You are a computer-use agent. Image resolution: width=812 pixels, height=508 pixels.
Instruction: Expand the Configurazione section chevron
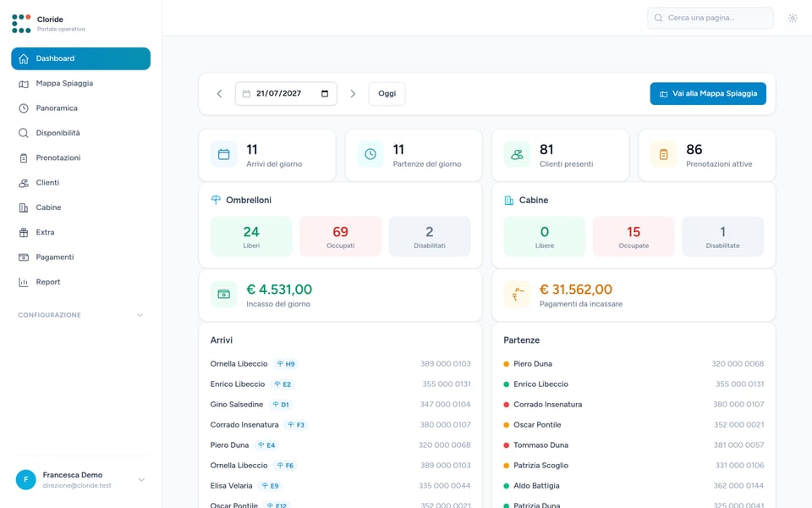[x=140, y=315]
